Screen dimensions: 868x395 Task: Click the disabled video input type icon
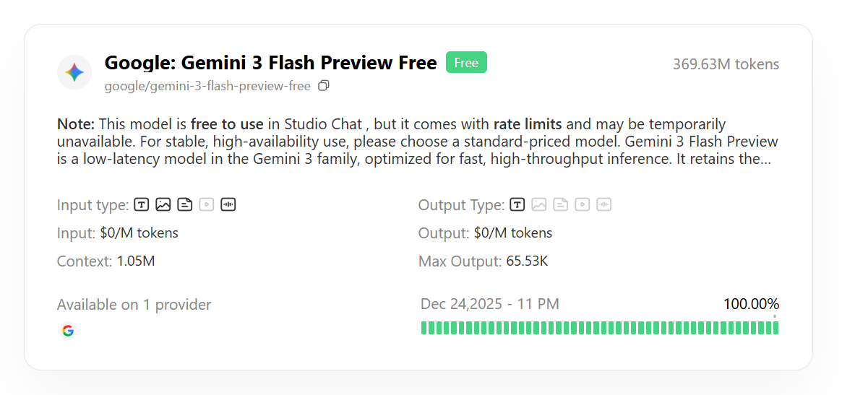click(x=207, y=205)
